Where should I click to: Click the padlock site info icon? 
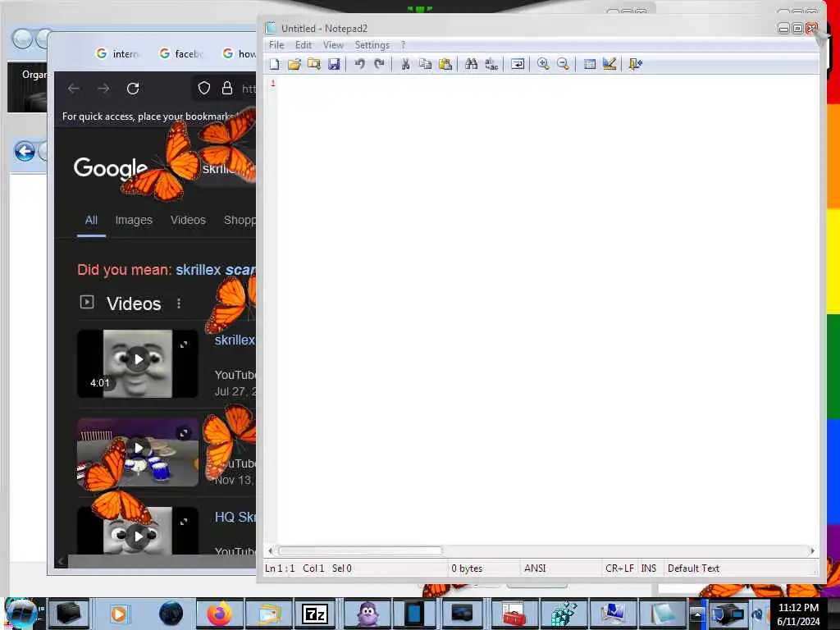[x=227, y=89]
